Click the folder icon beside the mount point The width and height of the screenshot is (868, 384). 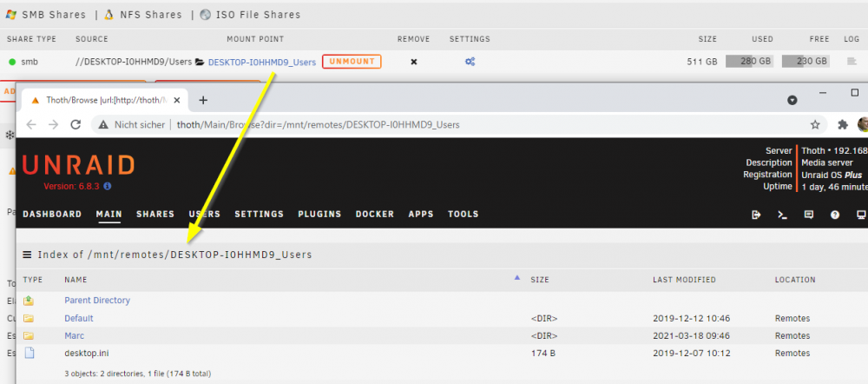[200, 62]
